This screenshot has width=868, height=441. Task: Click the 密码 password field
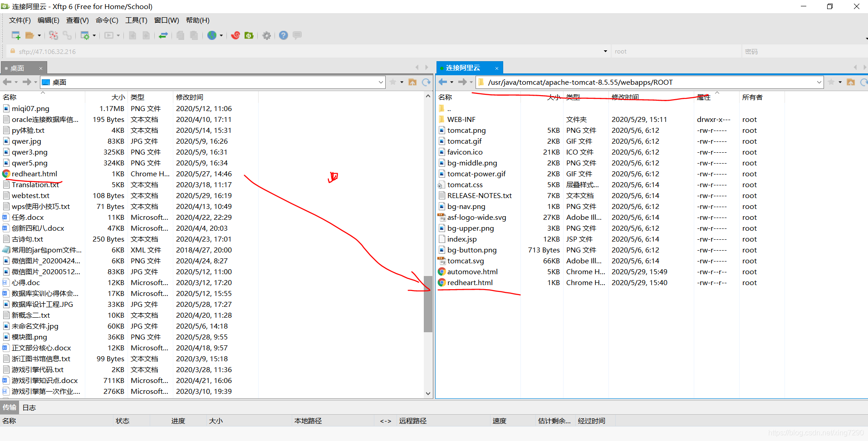[x=804, y=51]
